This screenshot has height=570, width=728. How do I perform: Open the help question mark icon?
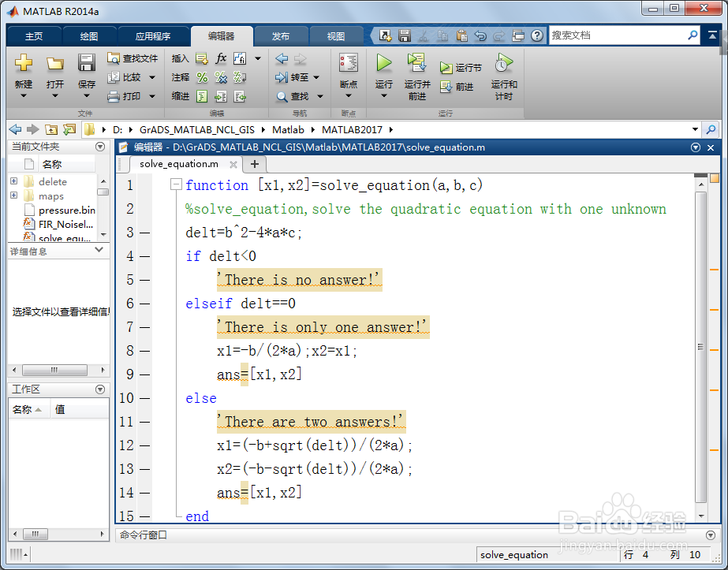537,35
